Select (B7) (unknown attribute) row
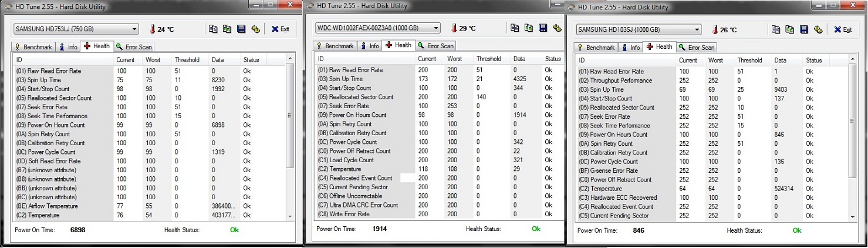 (x=150, y=170)
